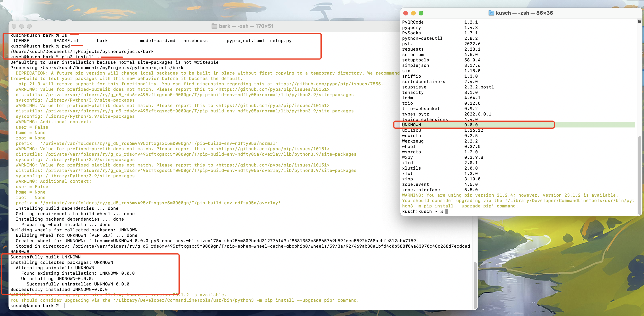
Task: Click the pwd path ending in pythonprojects/bark
Action: click(x=82, y=52)
